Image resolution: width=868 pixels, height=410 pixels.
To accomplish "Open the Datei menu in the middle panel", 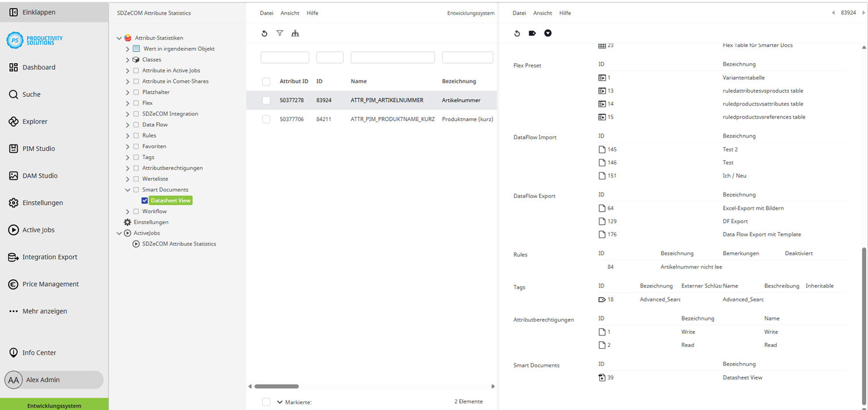I will point(266,13).
